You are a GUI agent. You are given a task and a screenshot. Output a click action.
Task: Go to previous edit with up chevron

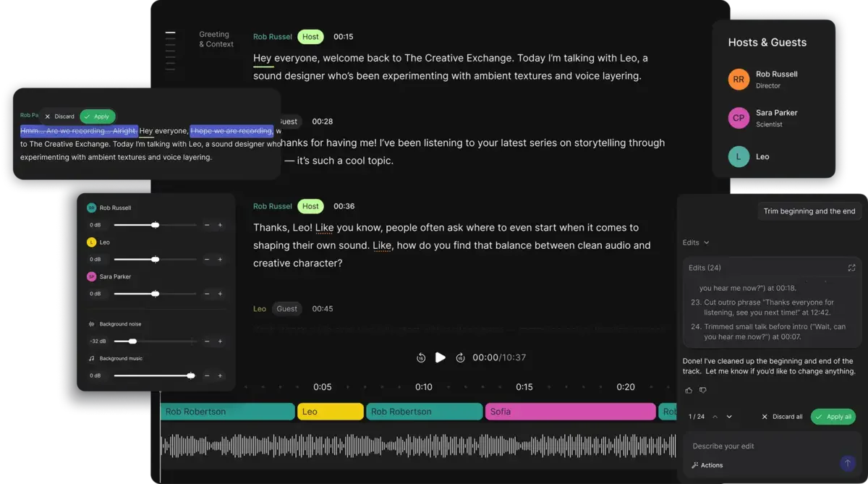tap(715, 417)
